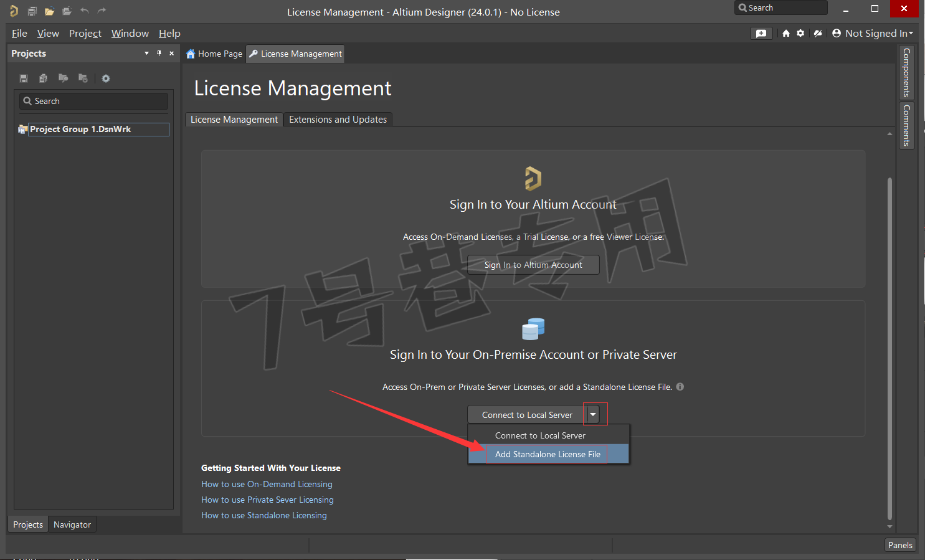
Task: Click the folder-search icon in Projects panel
Action: pos(63,78)
